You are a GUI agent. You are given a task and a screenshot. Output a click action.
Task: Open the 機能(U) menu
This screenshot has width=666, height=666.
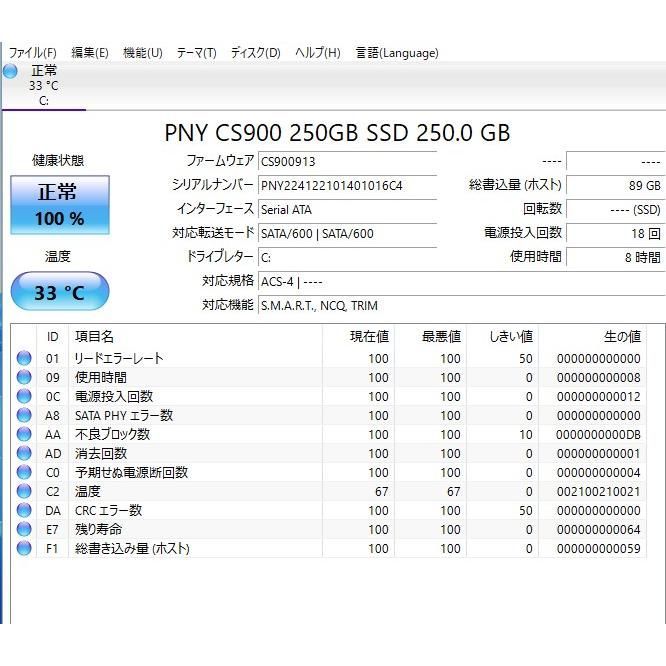(143, 53)
